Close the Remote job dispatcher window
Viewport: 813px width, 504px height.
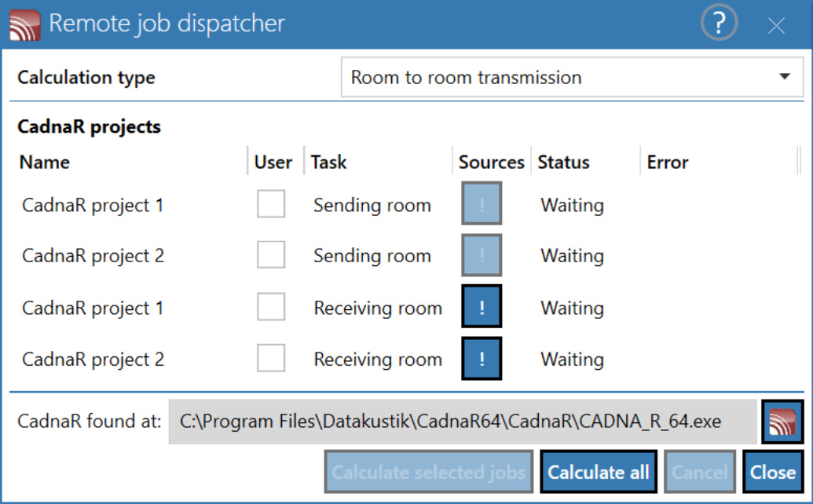coord(776,25)
